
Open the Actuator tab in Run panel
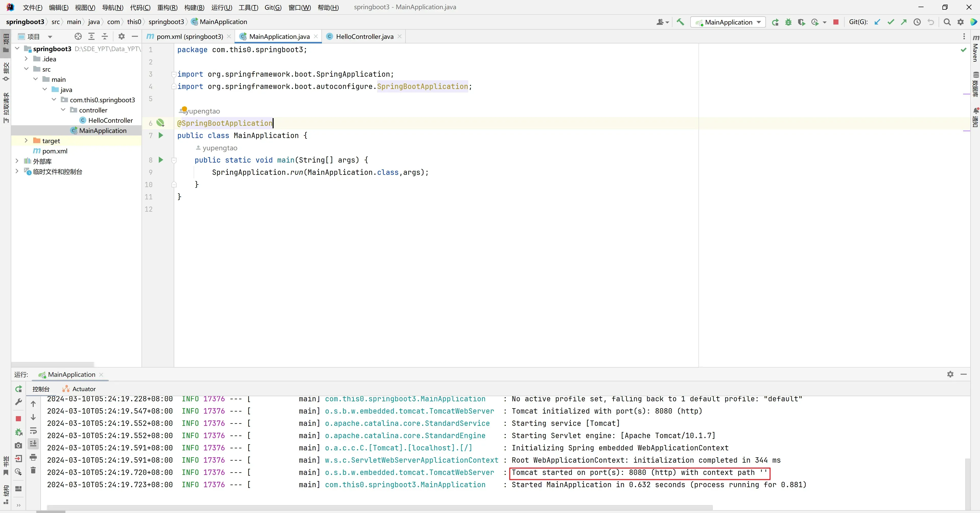tap(84, 389)
